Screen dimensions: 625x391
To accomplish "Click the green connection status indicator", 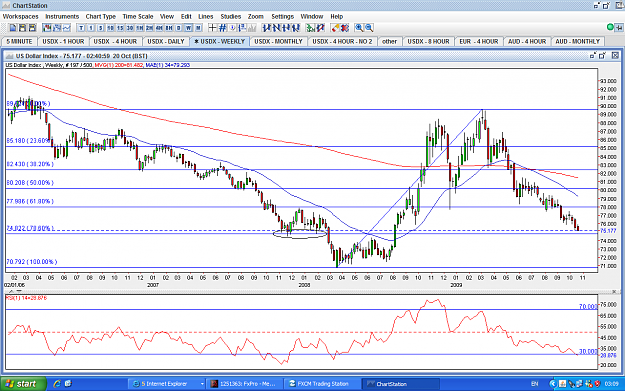I will [610, 27].
